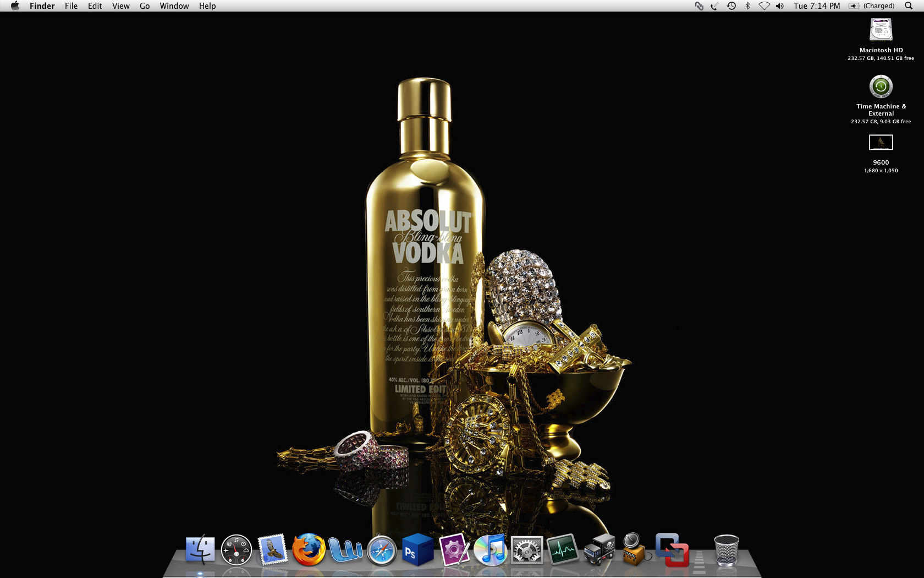Open the Apple menu

pos(15,6)
